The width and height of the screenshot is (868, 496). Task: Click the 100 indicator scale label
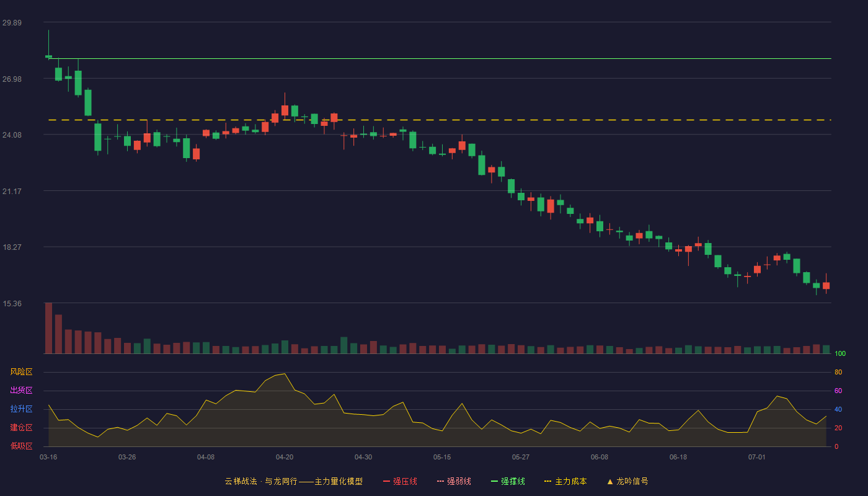[x=840, y=353]
